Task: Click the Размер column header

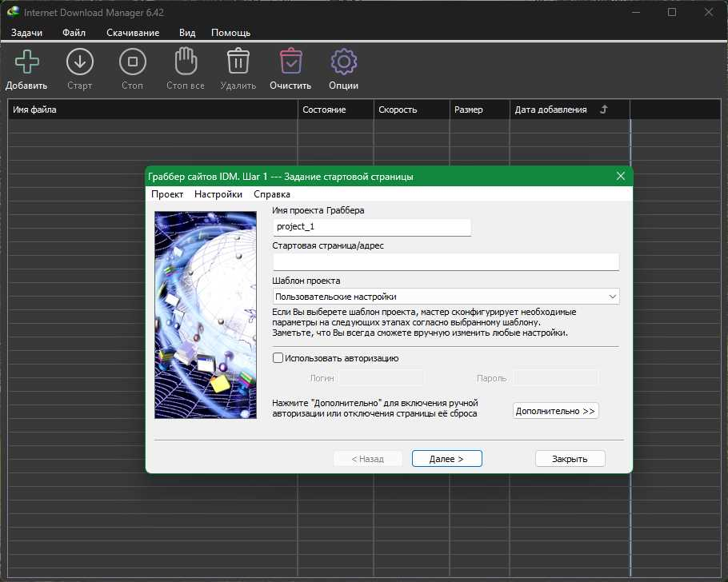Action: click(x=480, y=110)
